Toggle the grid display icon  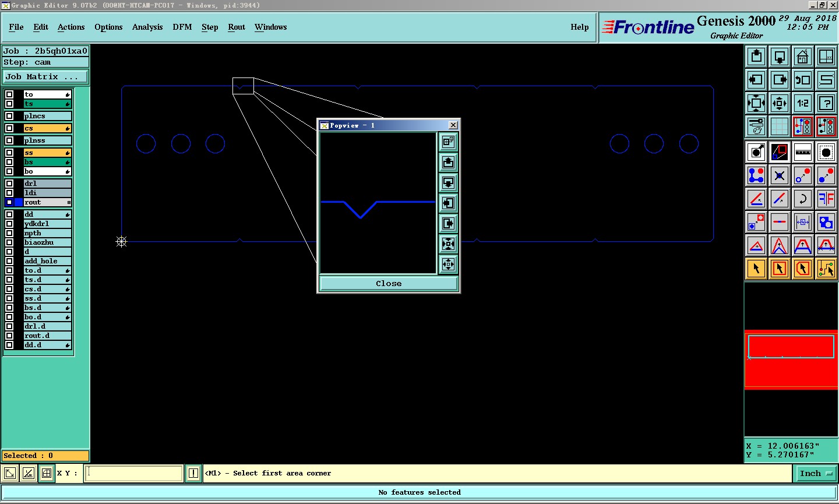pos(780,126)
